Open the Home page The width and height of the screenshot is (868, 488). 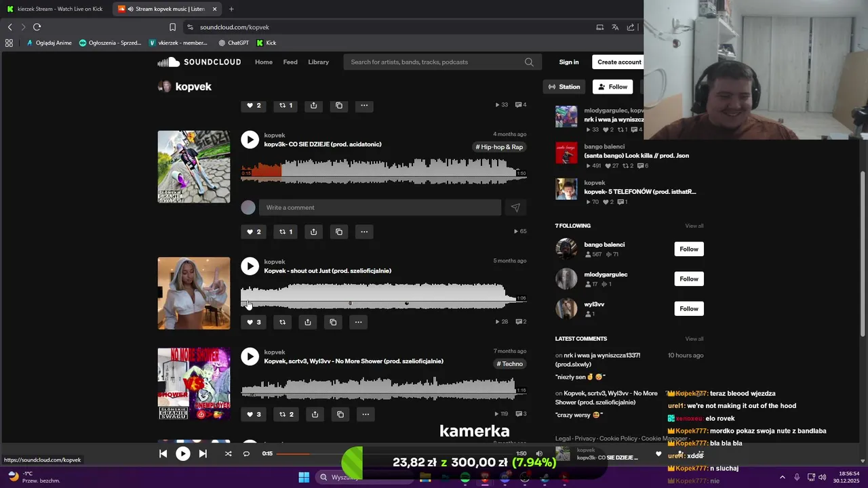coord(264,62)
